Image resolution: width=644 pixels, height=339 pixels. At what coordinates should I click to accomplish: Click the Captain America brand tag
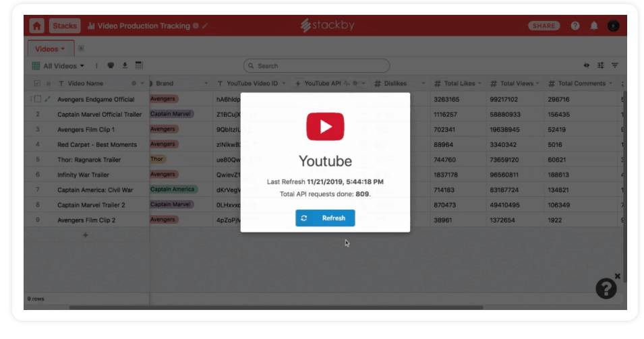(173, 189)
